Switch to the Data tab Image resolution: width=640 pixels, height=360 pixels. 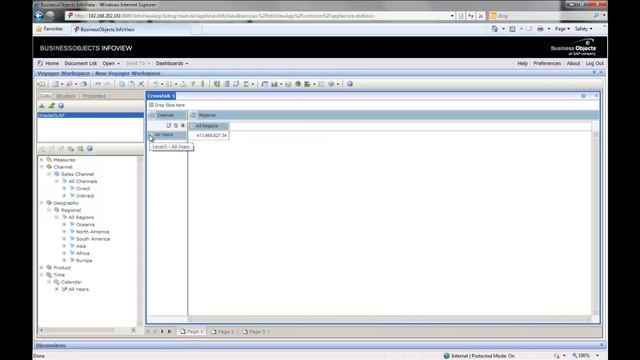click(45, 96)
